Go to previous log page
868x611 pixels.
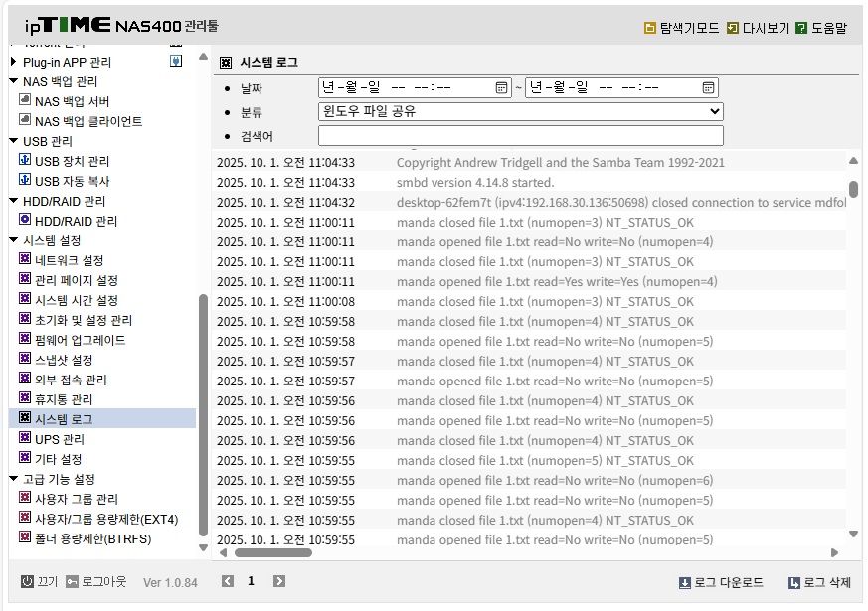pyautogui.click(x=228, y=581)
